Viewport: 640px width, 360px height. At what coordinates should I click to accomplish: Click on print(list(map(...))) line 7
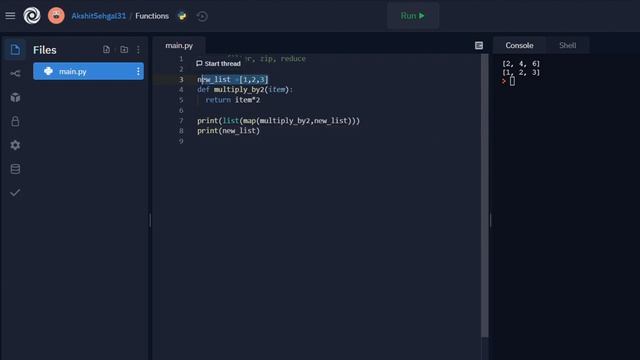[x=278, y=121]
